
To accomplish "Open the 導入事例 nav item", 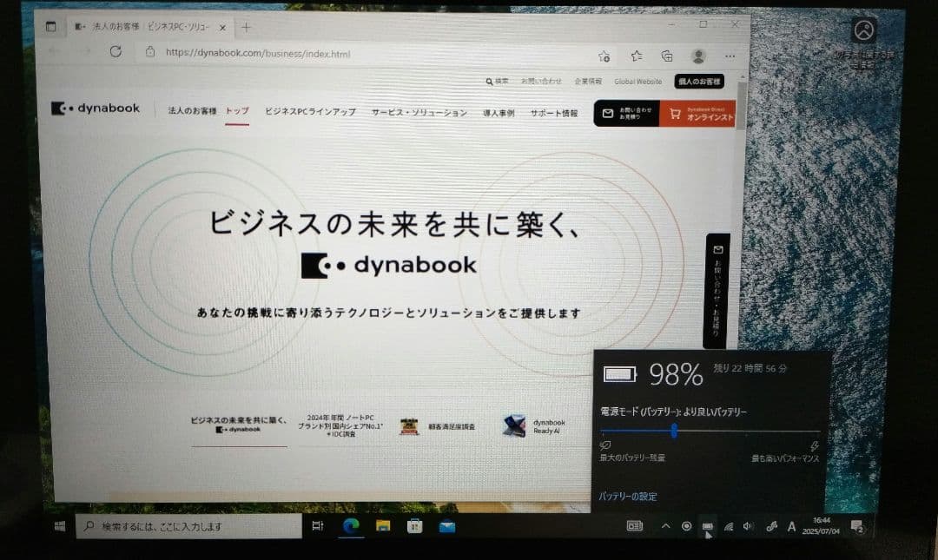I will point(499,113).
